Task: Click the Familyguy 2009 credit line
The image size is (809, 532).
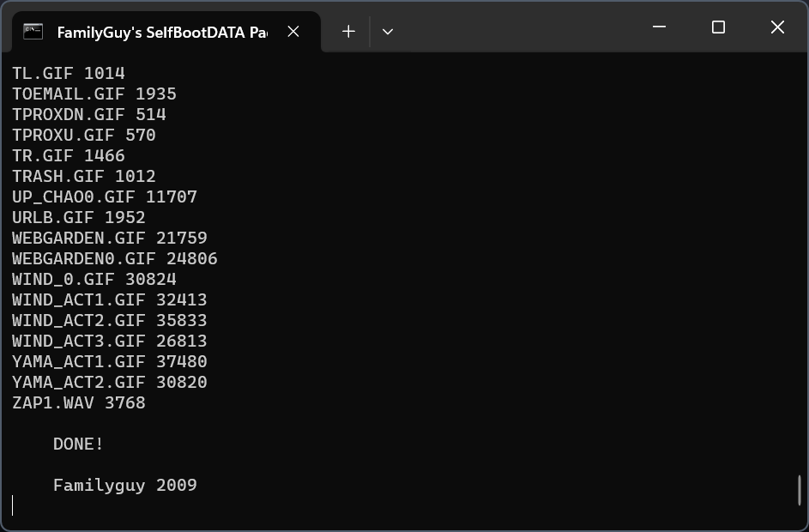Action: click(124, 485)
